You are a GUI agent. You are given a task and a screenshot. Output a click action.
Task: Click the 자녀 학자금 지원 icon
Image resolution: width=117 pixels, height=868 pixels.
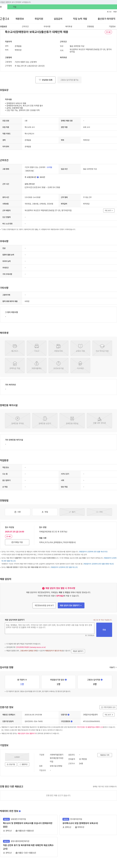coord(102,348)
